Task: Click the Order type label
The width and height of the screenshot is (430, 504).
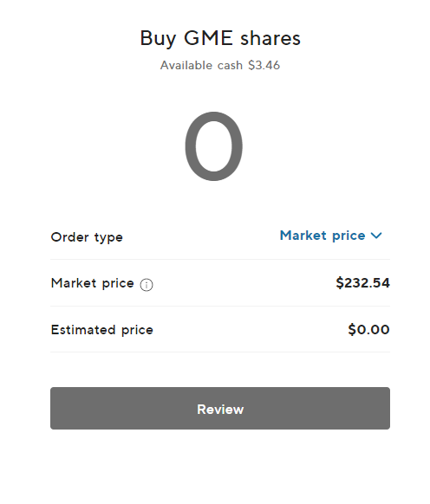Action: tap(87, 237)
